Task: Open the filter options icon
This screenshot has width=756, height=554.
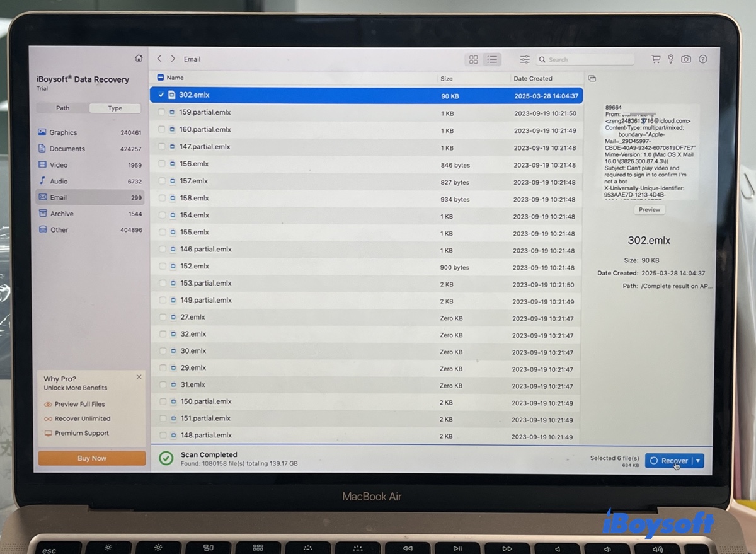Action: [525, 59]
